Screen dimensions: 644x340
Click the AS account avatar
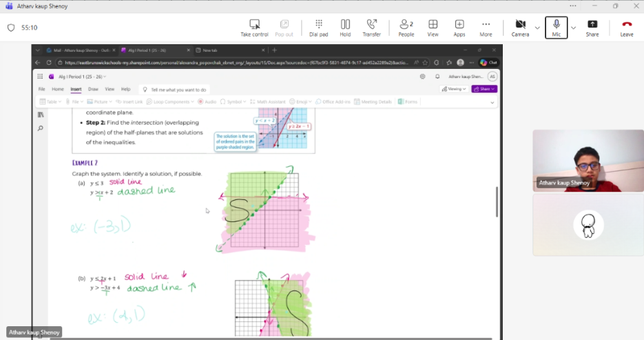coord(492,77)
